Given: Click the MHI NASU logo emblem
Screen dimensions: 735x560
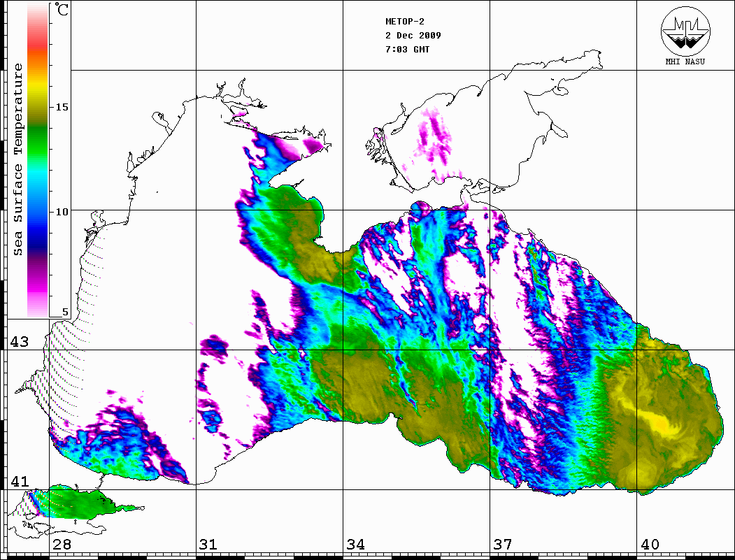Looking at the screenshot, I should pos(685,31).
